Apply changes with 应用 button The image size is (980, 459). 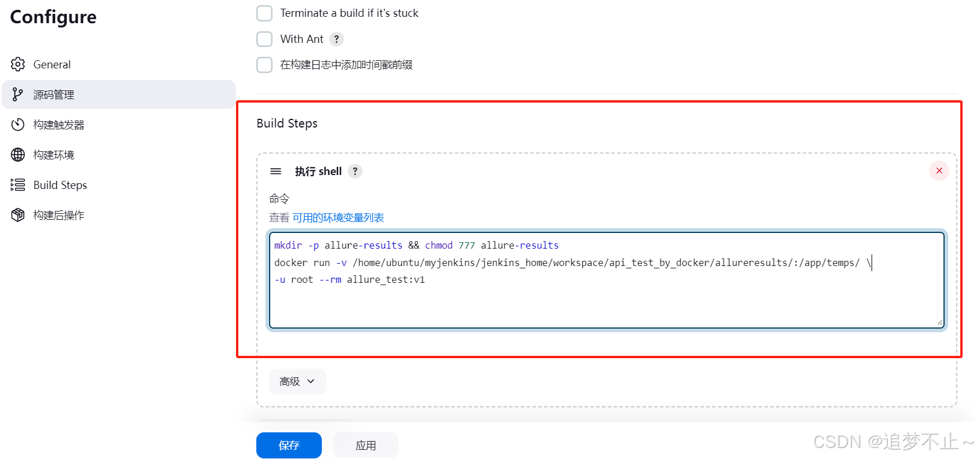[365, 445]
